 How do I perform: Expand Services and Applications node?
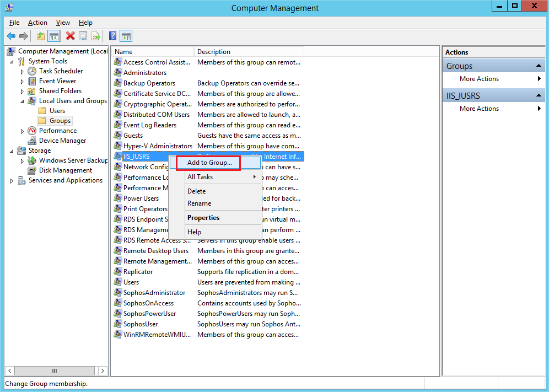pos(12,181)
